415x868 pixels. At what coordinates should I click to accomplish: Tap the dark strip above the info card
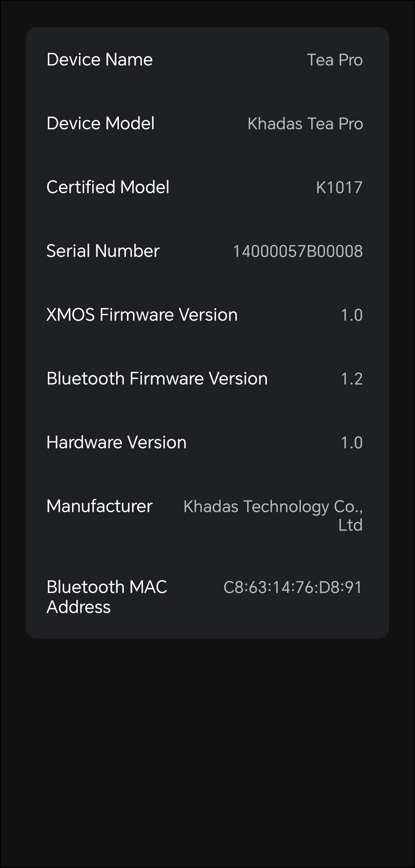point(207,13)
